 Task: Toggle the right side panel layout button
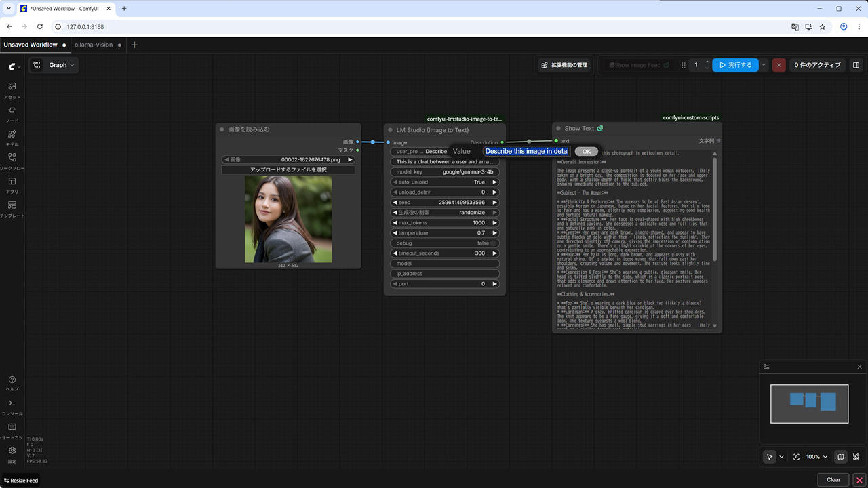pyautogui.click(x=856, y=65)
